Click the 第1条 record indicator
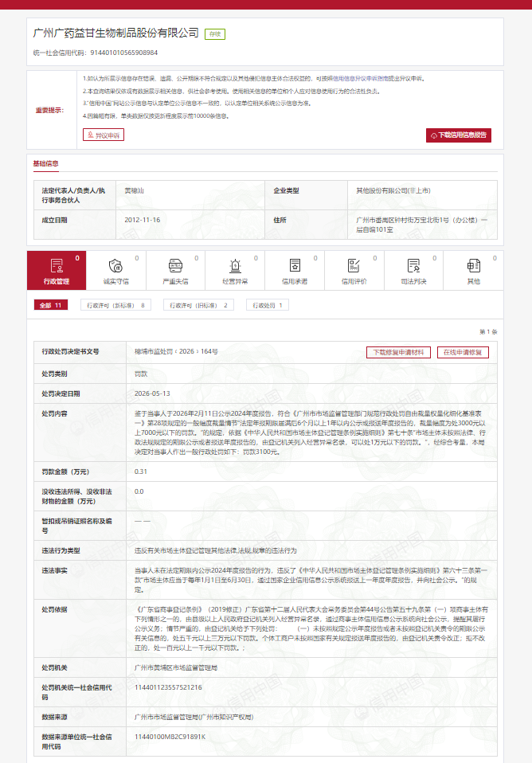This screenshot has height=763, width=532. pyautogui.click(x=488, y=332)
